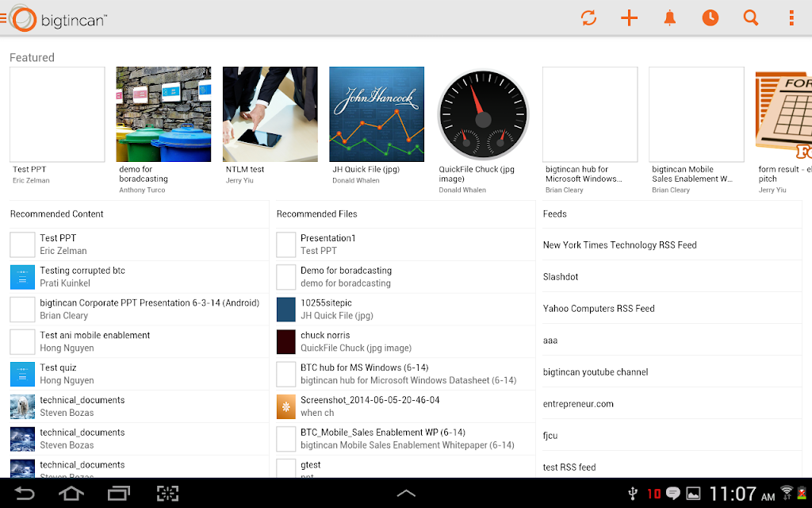Tap the orange plus add icon
This screenshot has width=812, height=508.
(x=629, y=18)
